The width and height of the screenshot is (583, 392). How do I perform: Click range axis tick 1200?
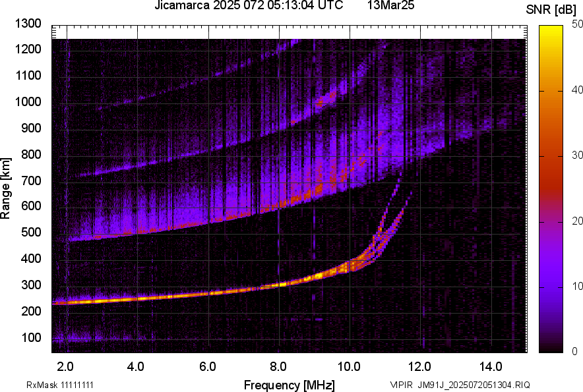pyautogui.click(x=28, y=49)
